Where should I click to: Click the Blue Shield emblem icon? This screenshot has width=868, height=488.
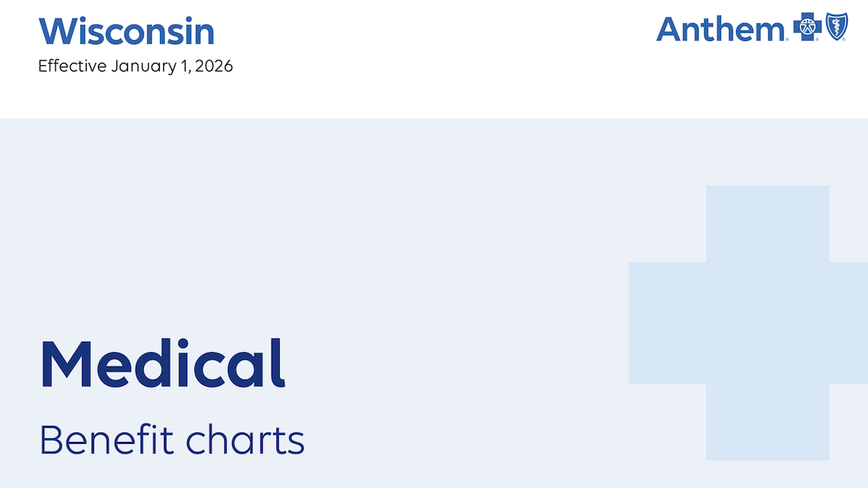click(x=836, y=27)
